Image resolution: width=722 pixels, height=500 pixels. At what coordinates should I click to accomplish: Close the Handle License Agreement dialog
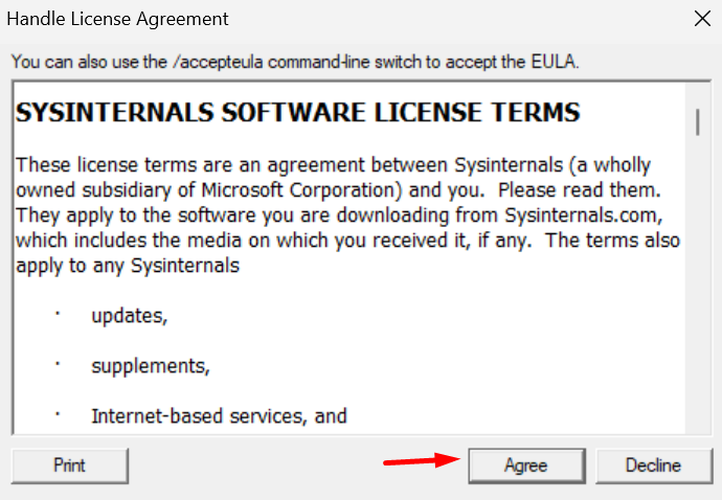pyautogui.click(x=702, y=19)
